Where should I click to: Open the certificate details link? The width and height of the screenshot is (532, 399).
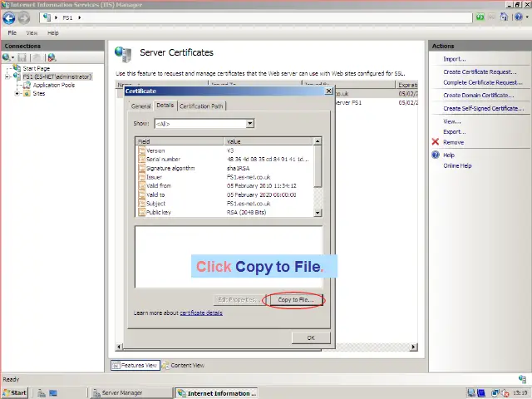[201, 313]
